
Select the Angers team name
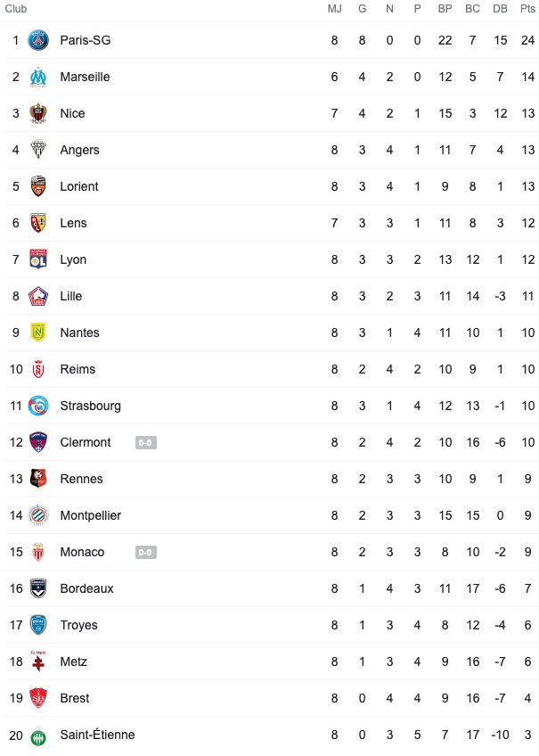[79, 150]
